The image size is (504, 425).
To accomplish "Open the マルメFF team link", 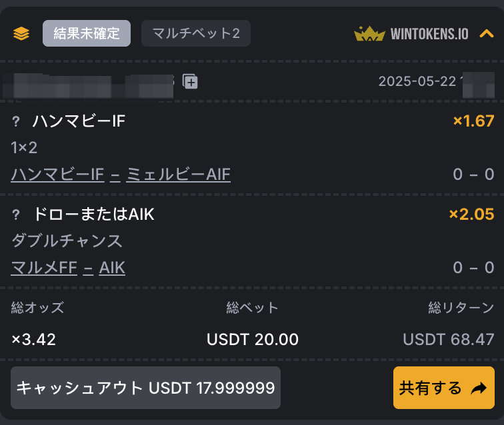I will (x=44, y=268).
